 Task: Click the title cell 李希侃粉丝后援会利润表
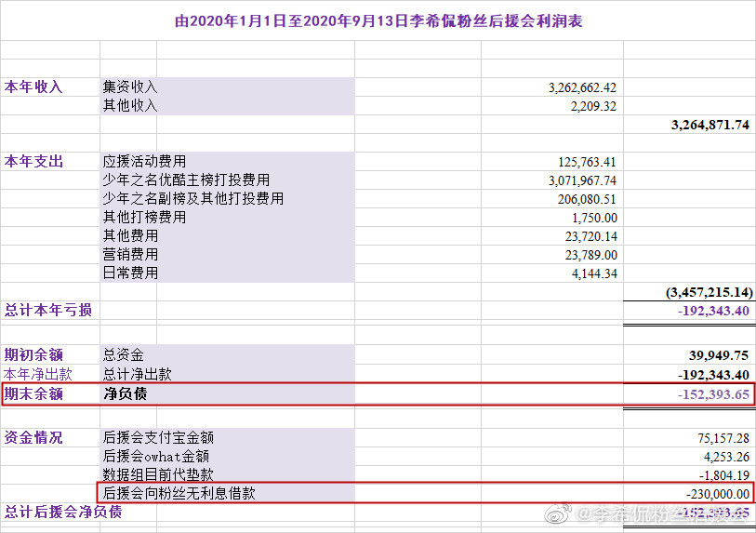[378, 21]
